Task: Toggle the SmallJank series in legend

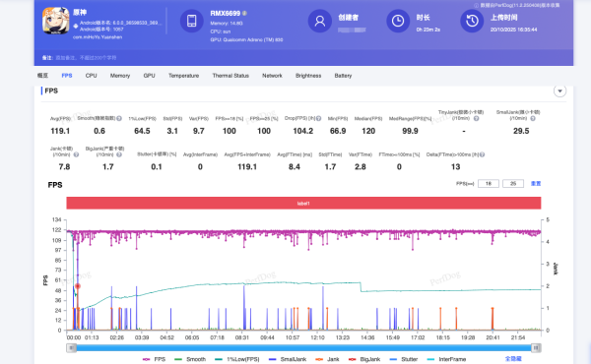Action: tap(288, 359)
